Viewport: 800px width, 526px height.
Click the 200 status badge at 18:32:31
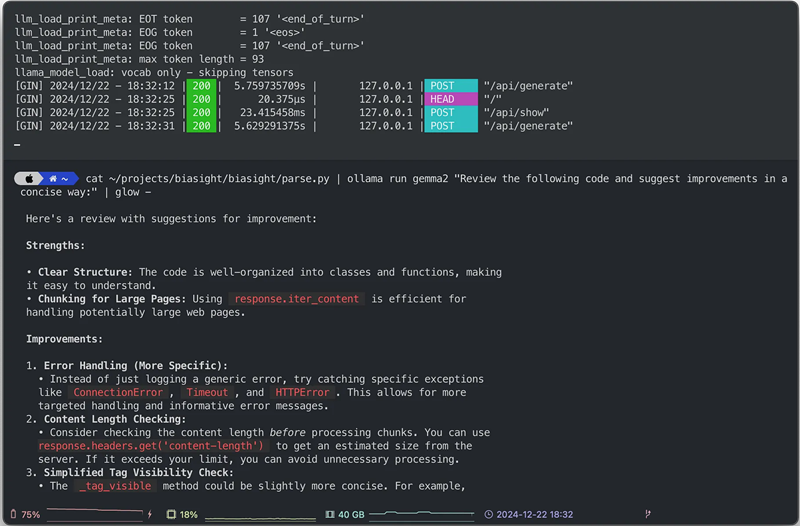(x=202, y=126)
